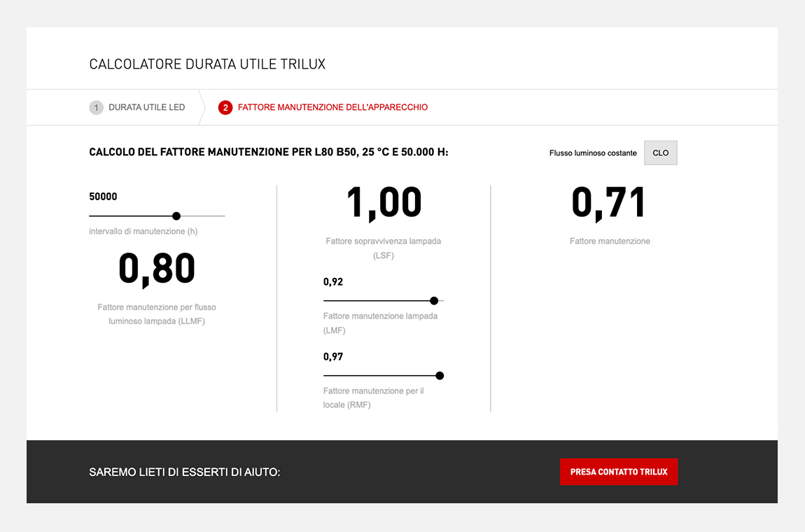The width and height of the screenshot is (805, 532).
Task: Click the Fattore sopravvivenza lampada (LSF) label
Action: point(384,248)
